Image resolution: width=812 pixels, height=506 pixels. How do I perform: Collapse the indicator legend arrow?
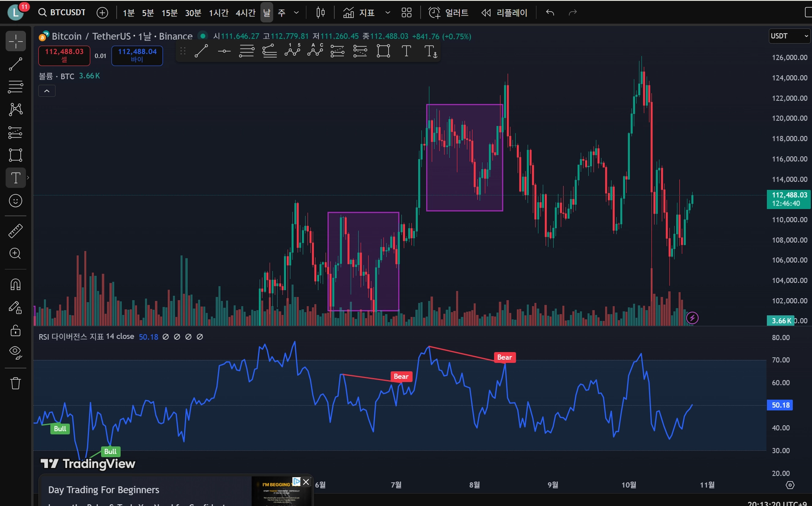[47, 91]
